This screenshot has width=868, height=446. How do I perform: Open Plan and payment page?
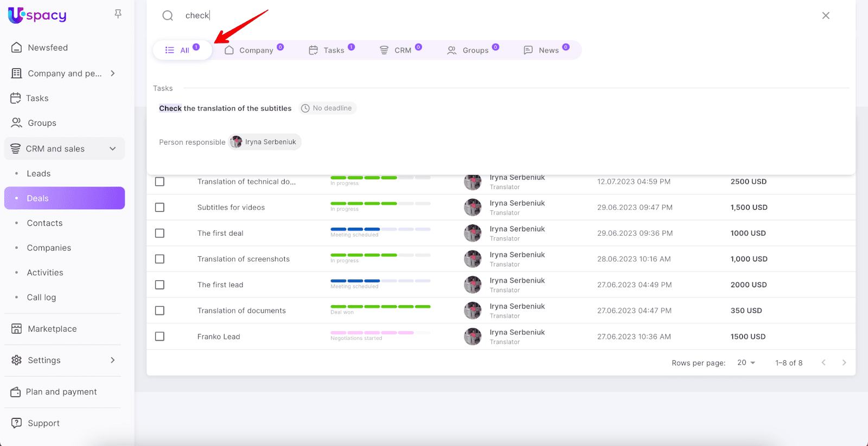[x=61, y=392]
